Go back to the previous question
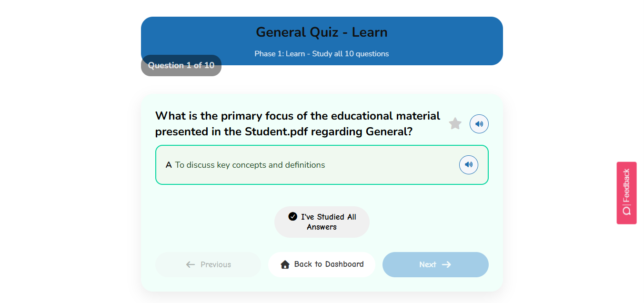Screen dimensions: 644x303 point(208,264)
